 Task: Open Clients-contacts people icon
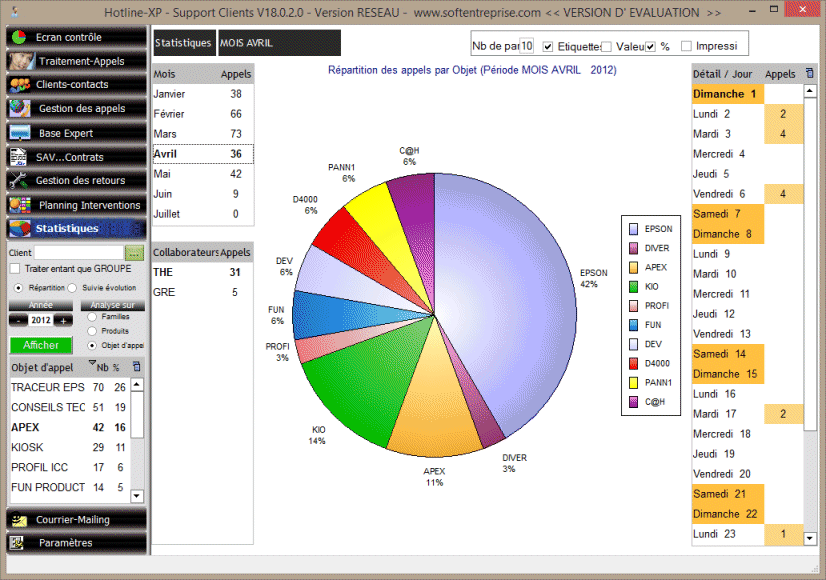[19, 85]
